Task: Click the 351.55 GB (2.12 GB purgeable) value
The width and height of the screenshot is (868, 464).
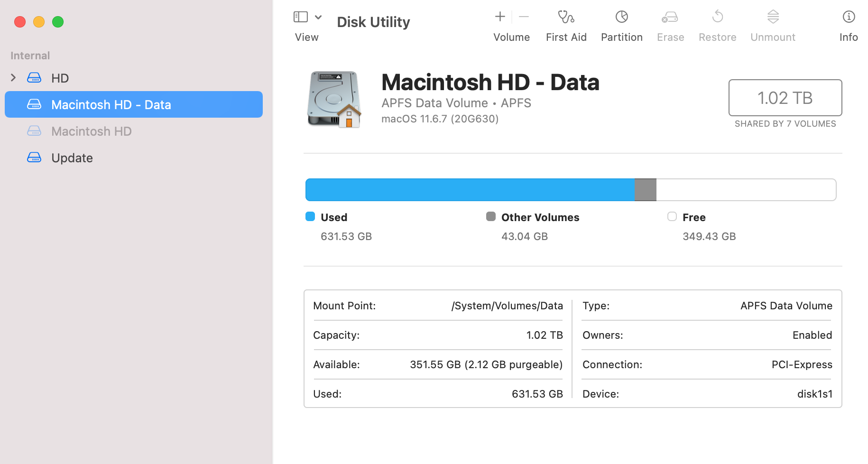Action: [x=486, y=364]
